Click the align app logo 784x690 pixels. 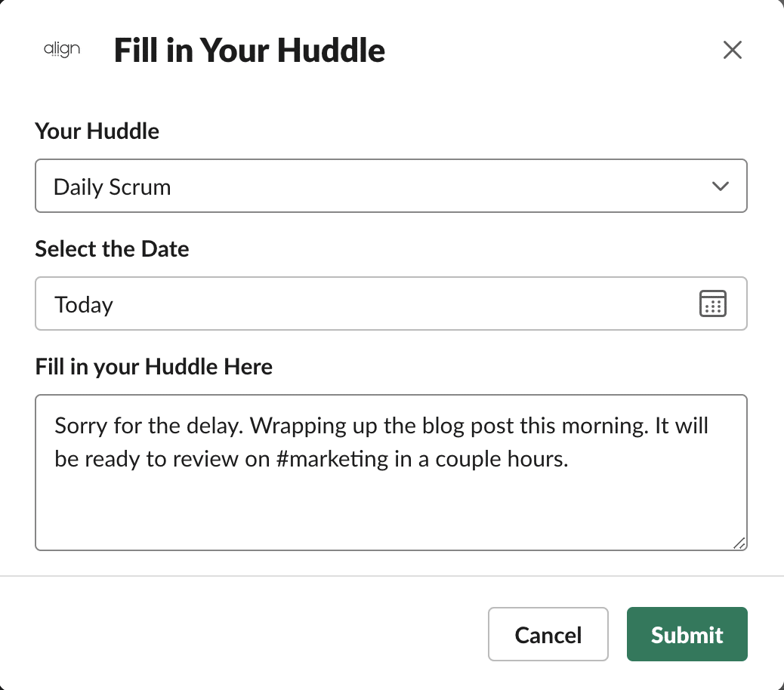coord(62,51)
